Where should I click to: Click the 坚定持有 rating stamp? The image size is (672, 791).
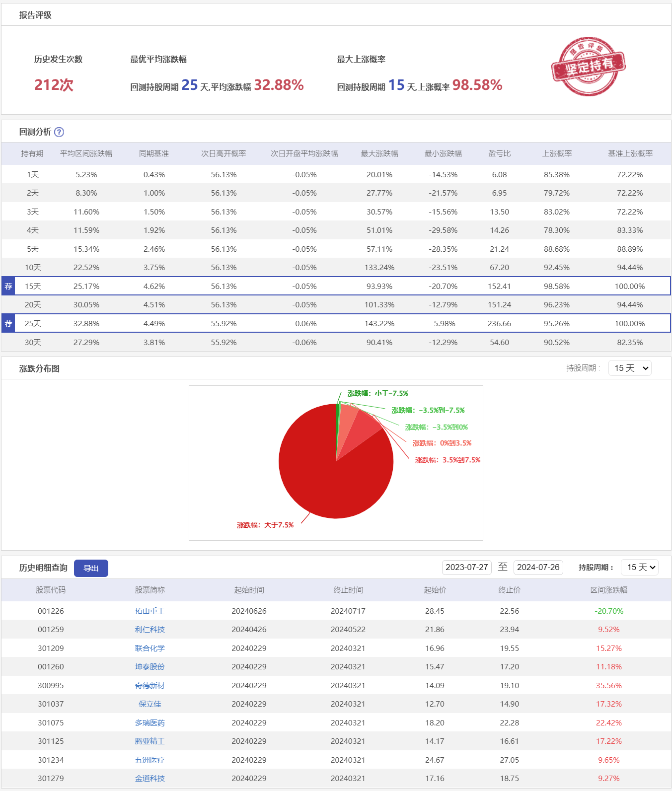coord(588,66)
